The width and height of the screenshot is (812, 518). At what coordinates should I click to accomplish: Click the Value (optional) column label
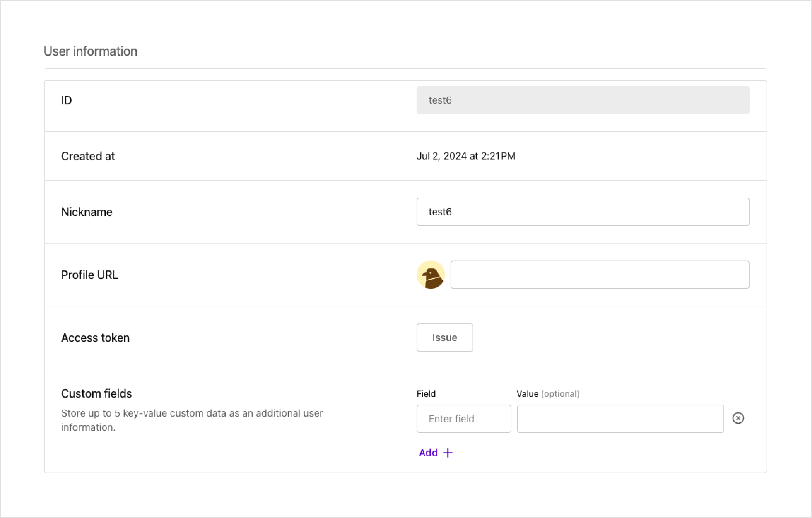(x=548, y=394)
